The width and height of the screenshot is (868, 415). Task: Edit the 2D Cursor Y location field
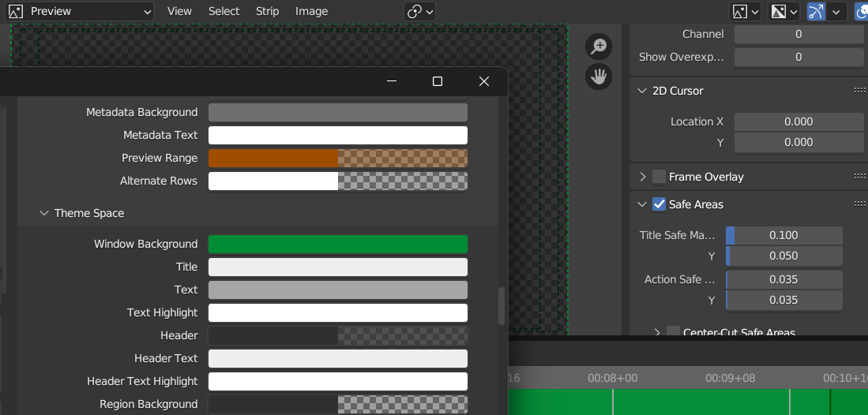click(798, 142)
